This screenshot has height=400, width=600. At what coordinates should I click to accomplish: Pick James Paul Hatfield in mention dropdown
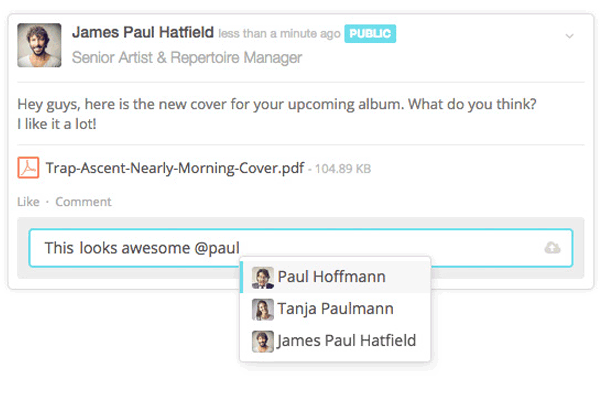point(346,341)
